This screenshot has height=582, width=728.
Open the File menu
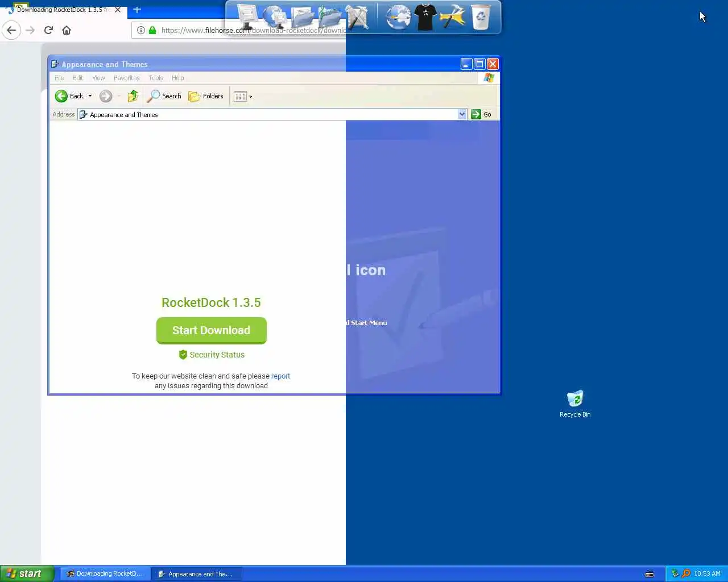point(59,78)
